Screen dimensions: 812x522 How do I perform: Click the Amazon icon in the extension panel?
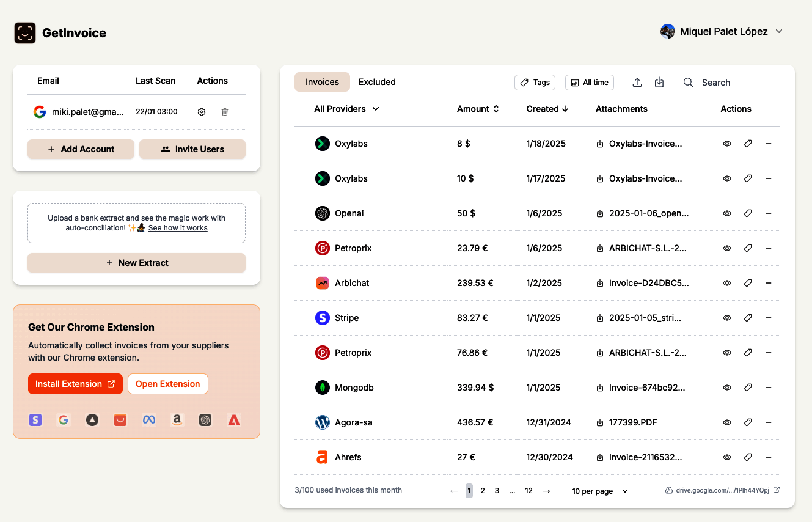(177, 420)
